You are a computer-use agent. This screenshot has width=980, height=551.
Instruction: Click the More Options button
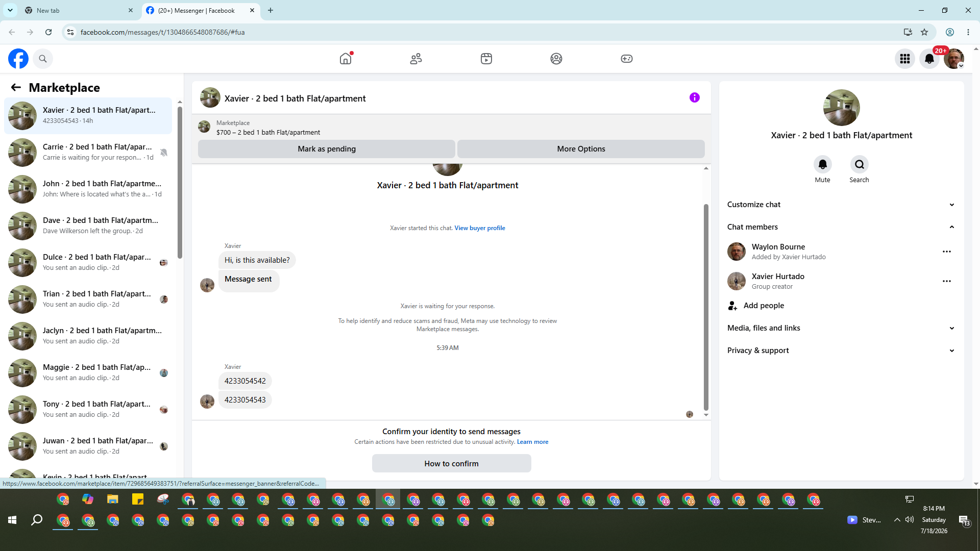coord(581,149)
